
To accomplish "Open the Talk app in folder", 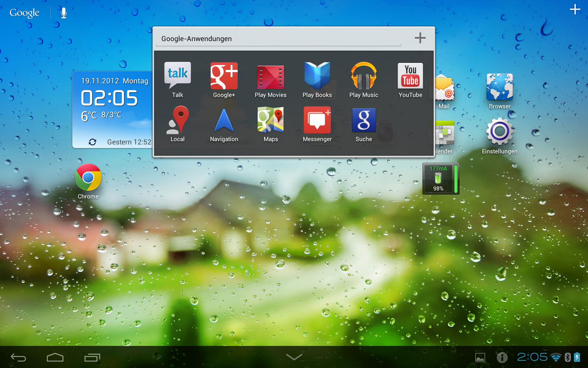I will tap(177, 80).
